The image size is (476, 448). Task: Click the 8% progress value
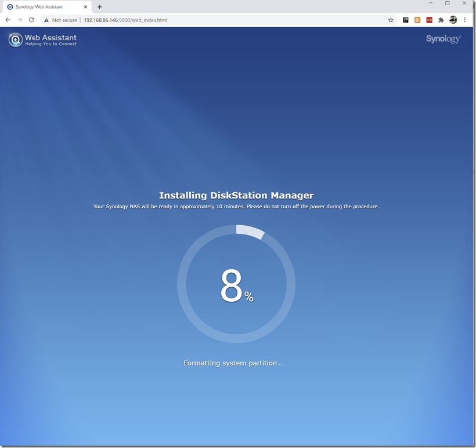coord(237,286)
